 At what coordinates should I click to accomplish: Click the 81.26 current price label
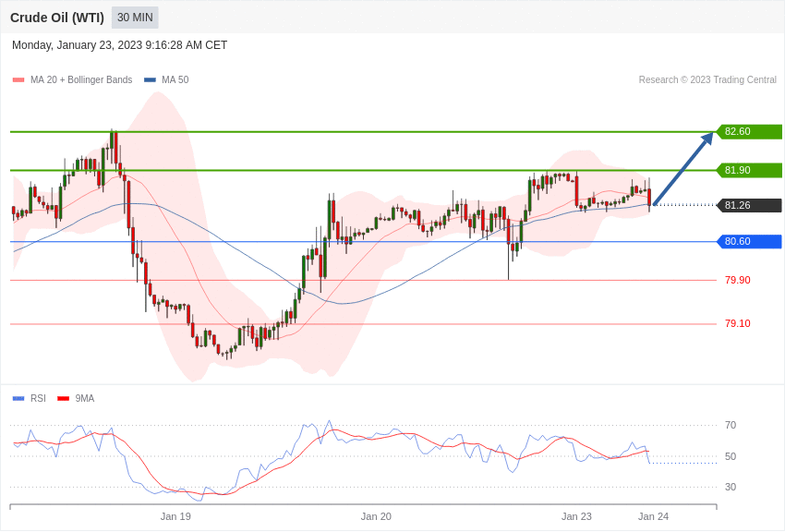(750, 205)
